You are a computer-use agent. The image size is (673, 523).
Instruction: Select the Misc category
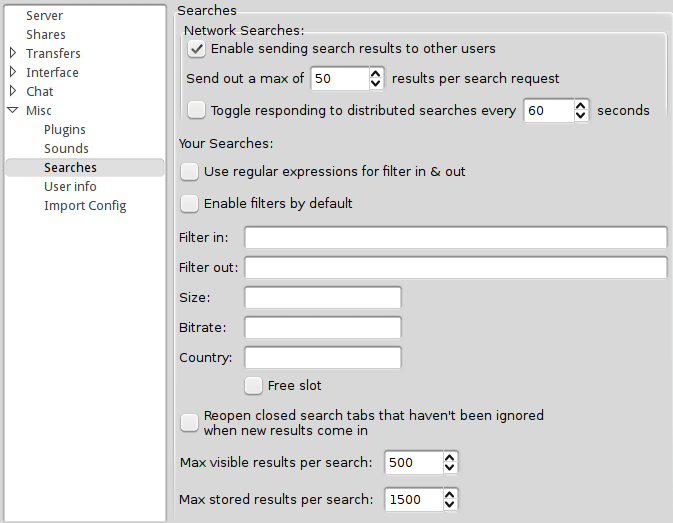click(x=39, y=110)
